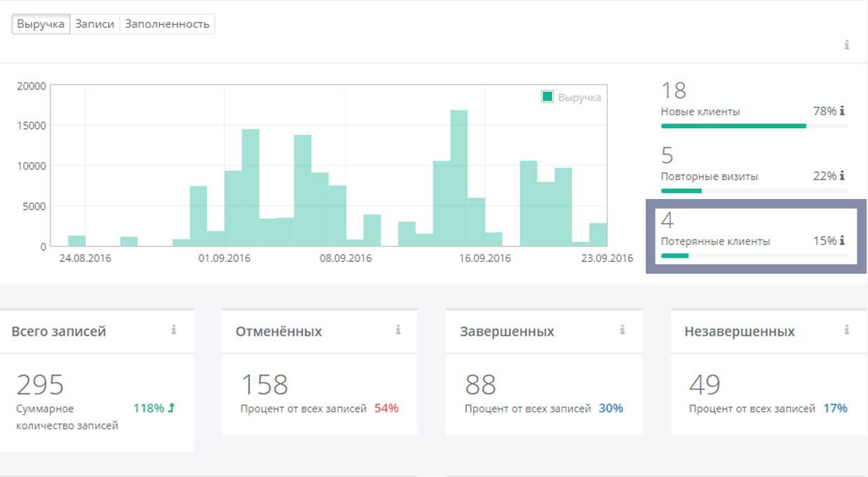The image size is (868, 477).
Task: Select the Выручка tab
Action: coord(41,24)
